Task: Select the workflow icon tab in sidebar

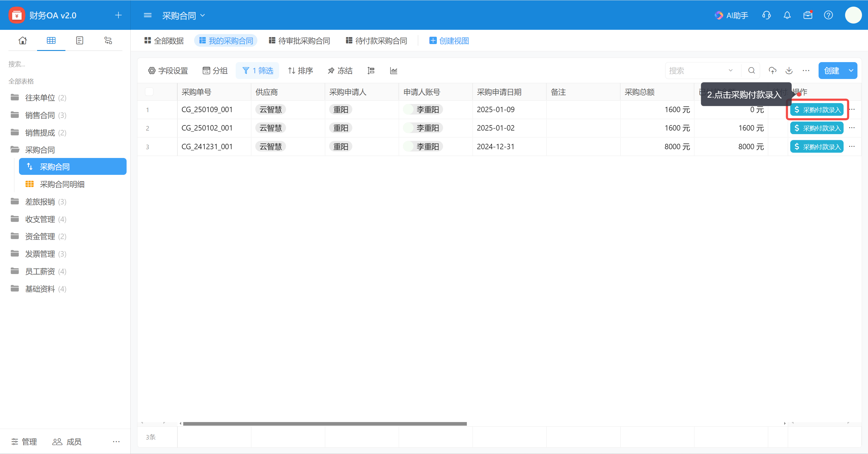Action: coord(108,40)
